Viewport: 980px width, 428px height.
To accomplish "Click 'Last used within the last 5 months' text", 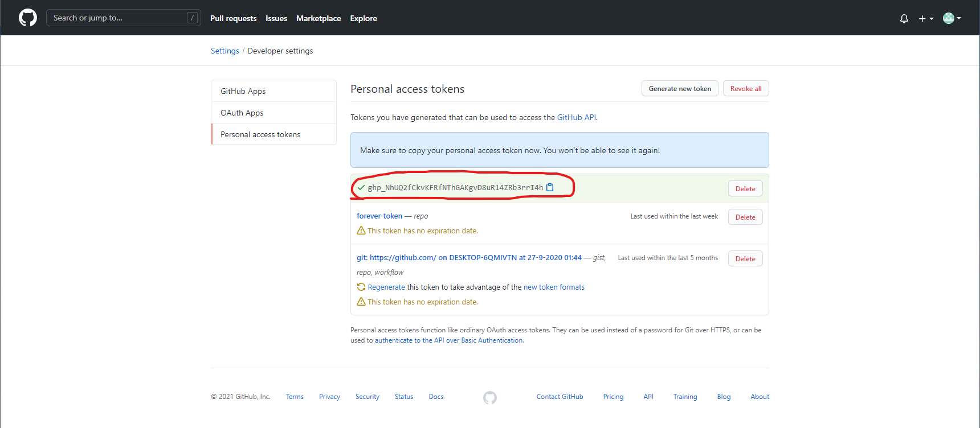I will (668, 258).
